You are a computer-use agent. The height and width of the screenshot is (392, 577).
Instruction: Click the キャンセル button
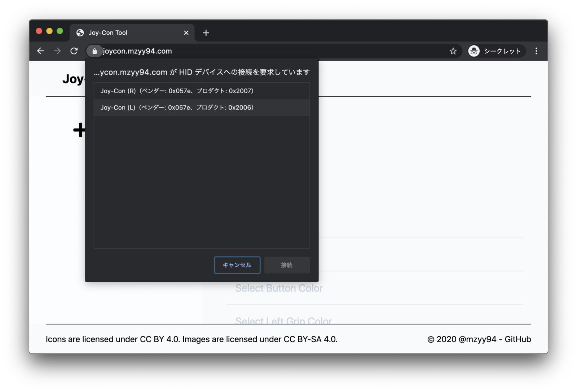click(237, 265)
